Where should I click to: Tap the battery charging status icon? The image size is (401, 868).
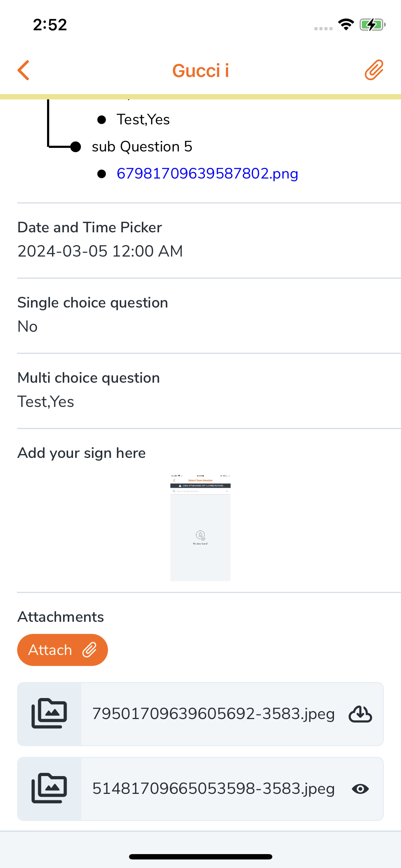tap(372, 25)
